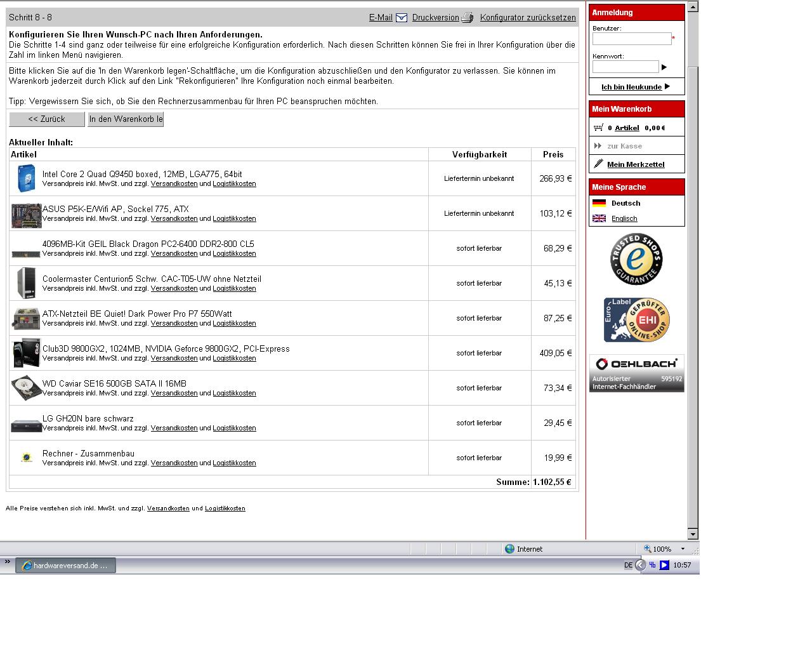Click Versandkosten link in the WD Caviar row

click(174, 393)
